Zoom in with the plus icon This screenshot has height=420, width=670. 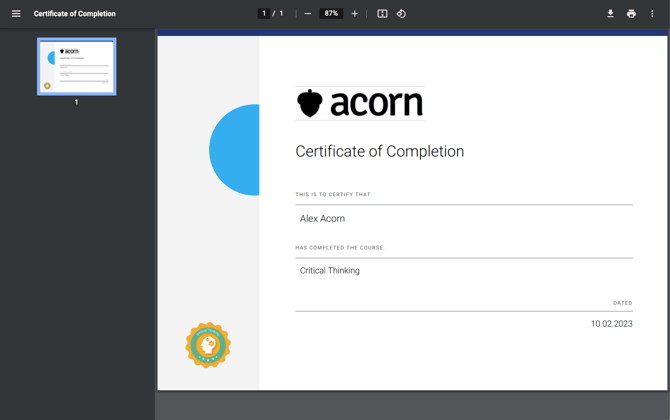click(354, 14)
